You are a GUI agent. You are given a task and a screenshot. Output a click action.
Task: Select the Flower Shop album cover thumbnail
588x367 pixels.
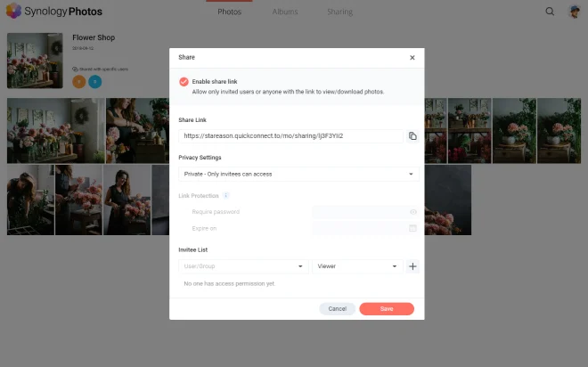tap(35, 61)
